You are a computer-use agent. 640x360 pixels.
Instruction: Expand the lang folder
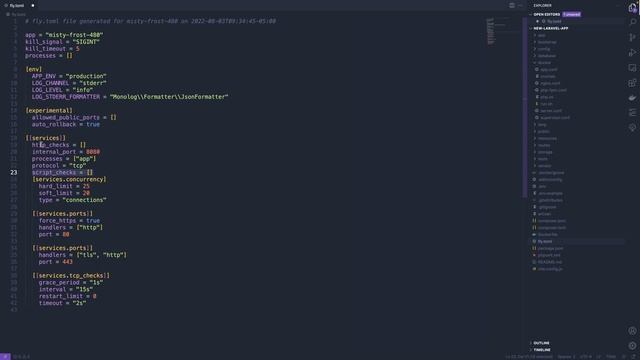coord(542,124)
